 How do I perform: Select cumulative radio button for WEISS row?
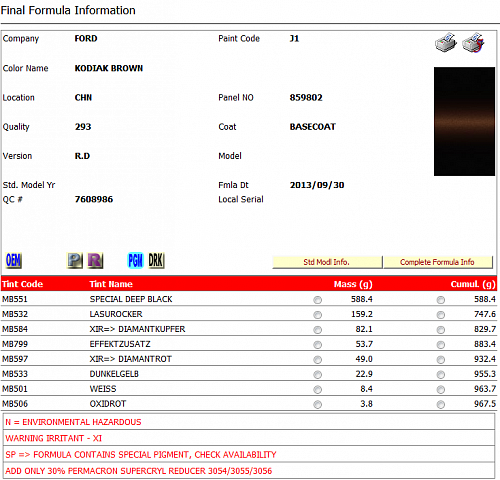[441, 389]
